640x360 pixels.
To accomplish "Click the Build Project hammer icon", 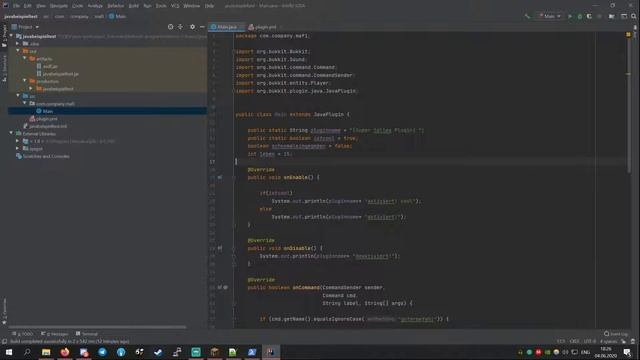I will pyautogui.click(x=527, y=16).
